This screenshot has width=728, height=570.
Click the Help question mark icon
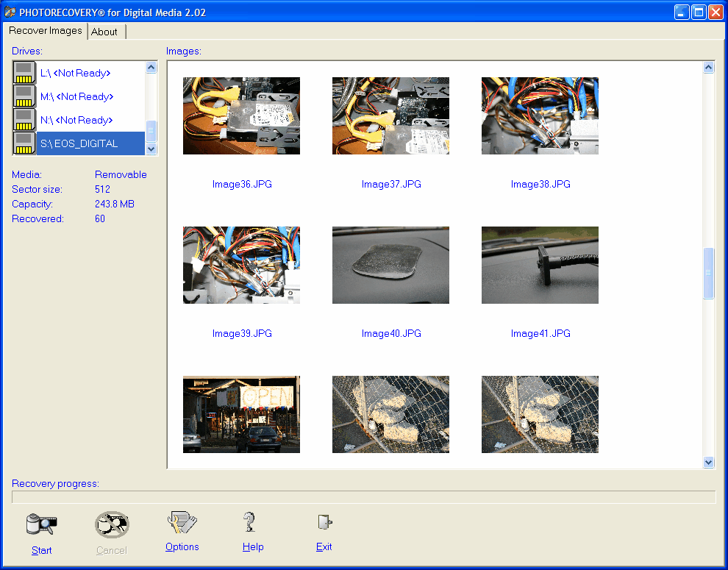(x=252, y=522)
